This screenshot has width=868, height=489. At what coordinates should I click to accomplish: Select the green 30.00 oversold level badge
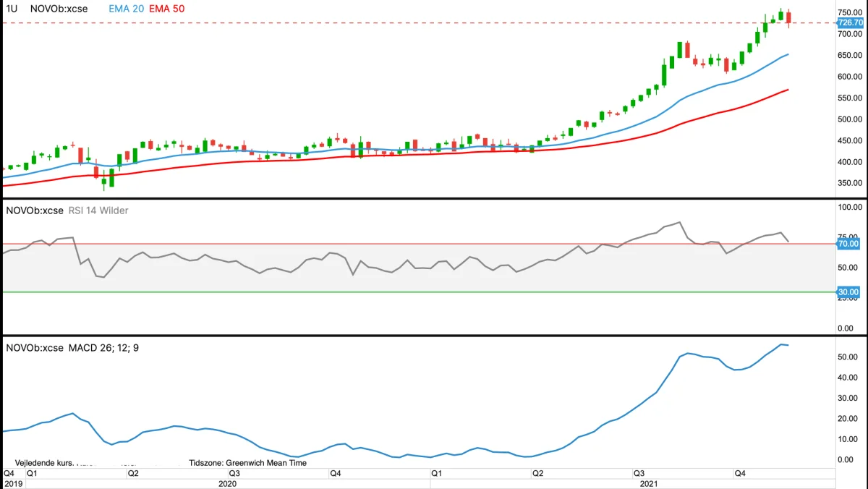click(x=848, y=292)
